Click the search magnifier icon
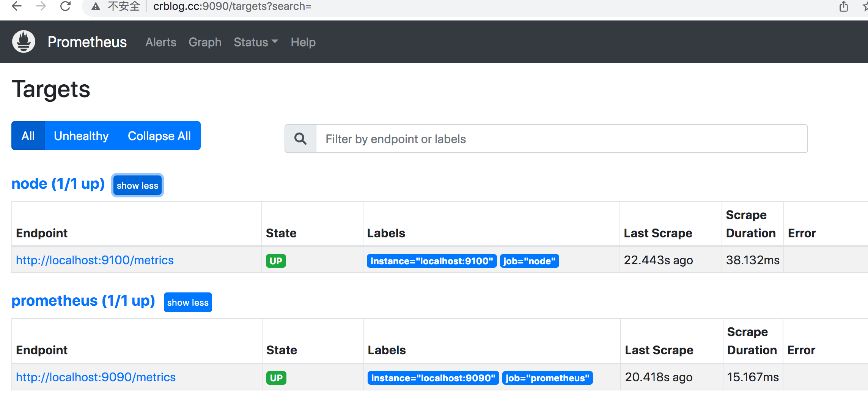The height and width of the screenshot is (398, 868). click(300, 139)
